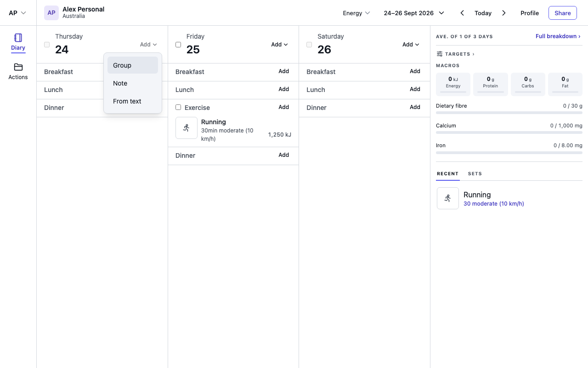This screenshot has height=368, width=588.
Task: Add an item to Friday Breakfast
Action: tap(284, 71)
